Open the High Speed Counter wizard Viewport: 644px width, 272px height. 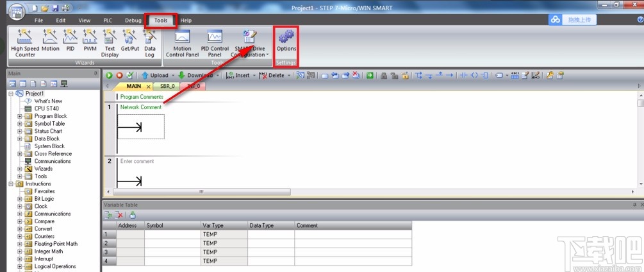coord(25,42)
